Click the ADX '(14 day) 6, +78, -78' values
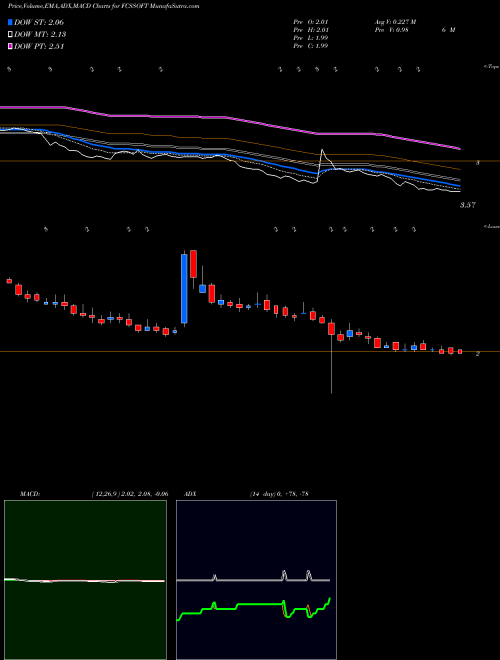 point(279,494)
